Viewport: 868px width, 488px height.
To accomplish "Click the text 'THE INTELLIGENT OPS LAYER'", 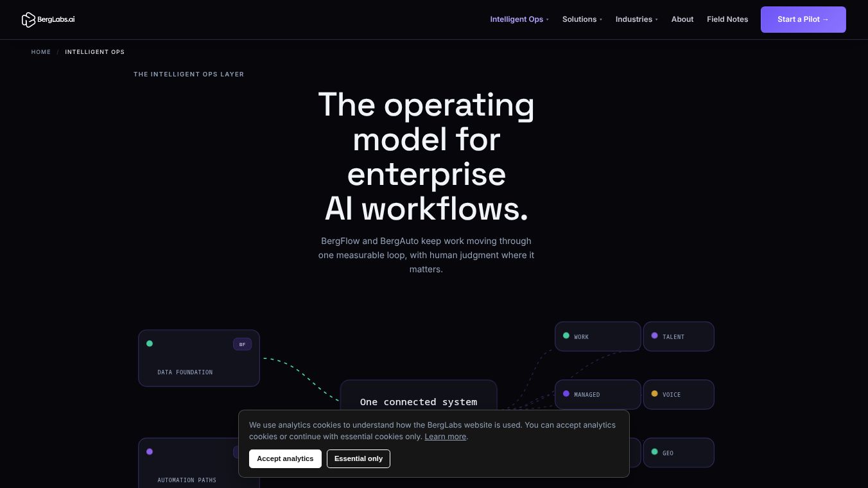I will [189, 74].
